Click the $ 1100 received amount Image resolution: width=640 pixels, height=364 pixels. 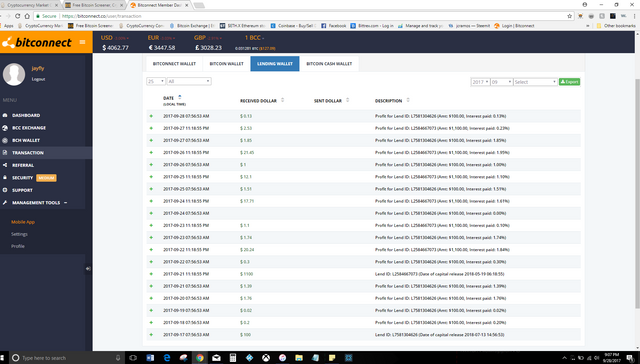pos(247,274)
